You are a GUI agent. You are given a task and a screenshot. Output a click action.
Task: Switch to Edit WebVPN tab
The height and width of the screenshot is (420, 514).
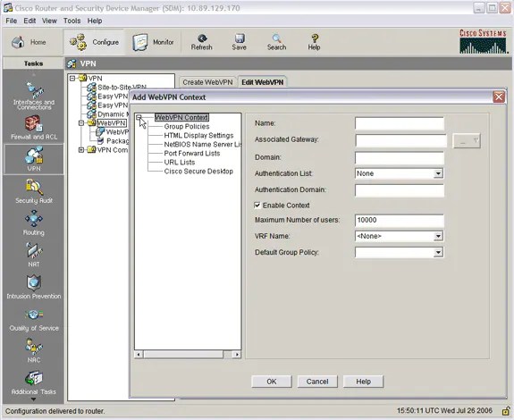tap(262, 82)
